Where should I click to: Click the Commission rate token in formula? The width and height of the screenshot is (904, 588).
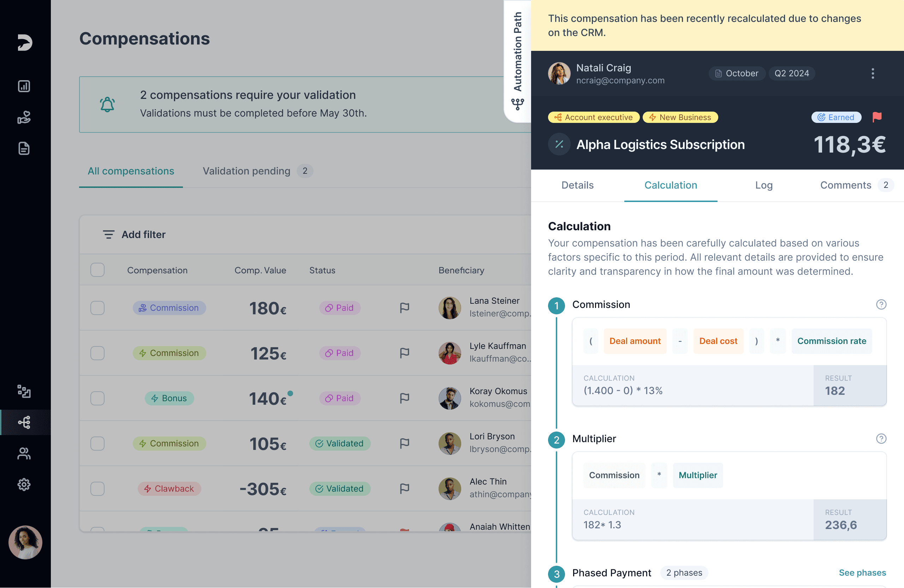point(832,341)
